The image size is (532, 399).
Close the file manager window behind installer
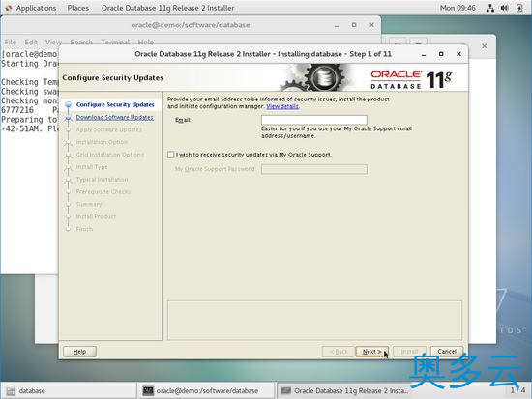485,45
